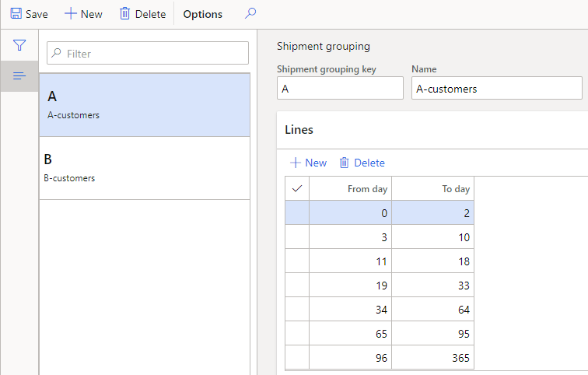Click the To day cell with value 18
Viewport: 588px width, 375px height.
point(432,261)
